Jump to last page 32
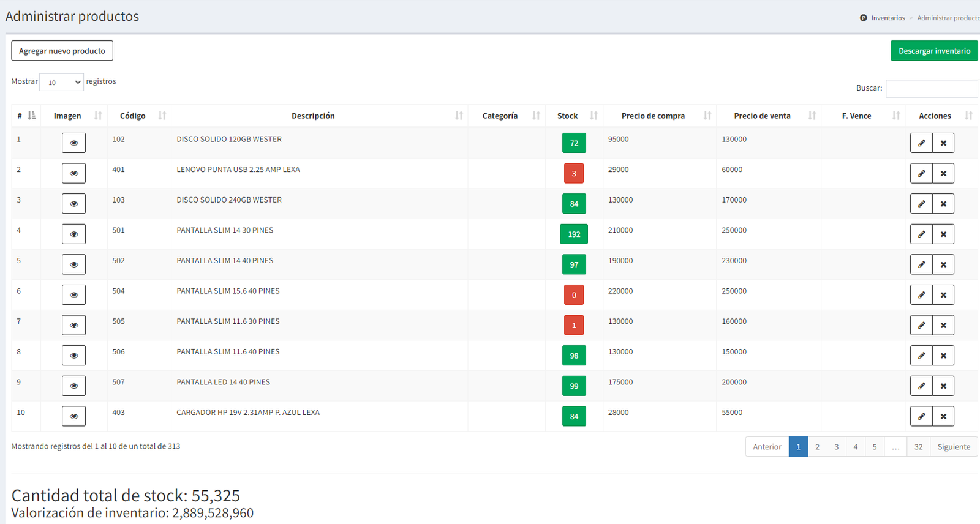The height and width of the screenshot is (524, 980). 918,447
